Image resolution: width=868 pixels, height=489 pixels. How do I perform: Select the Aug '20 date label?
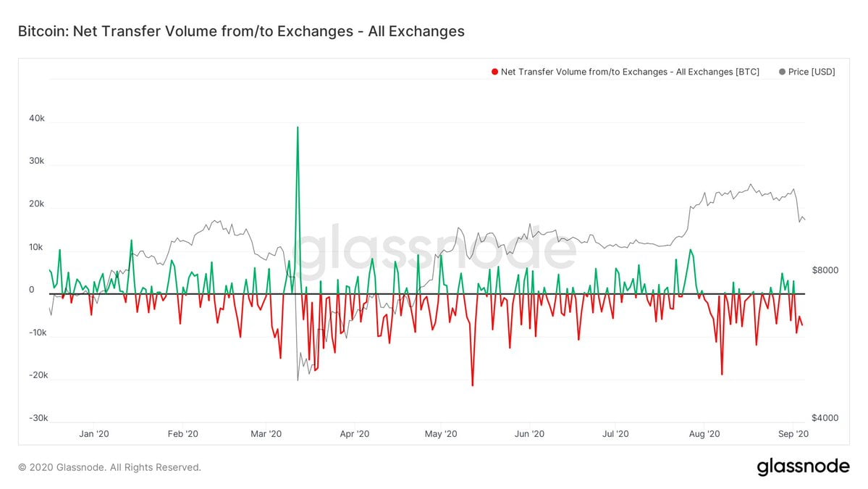(x=704, y=434)
